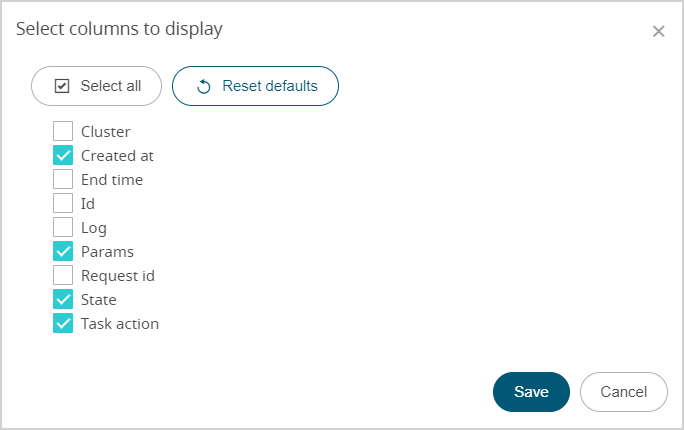Cancel the column selection dialog
Screen dimensions: 684x430
tap(623, 392)
